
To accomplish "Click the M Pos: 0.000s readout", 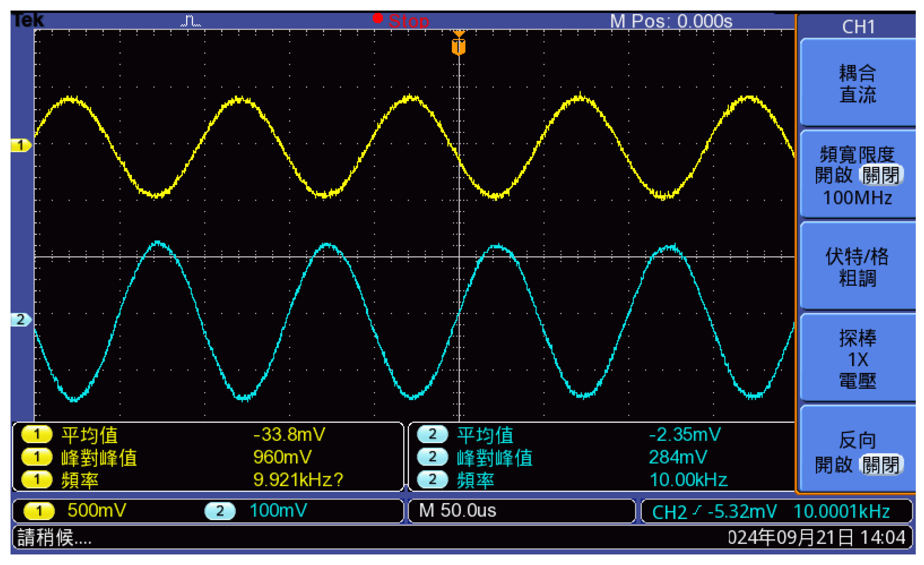I will click(671, 21).
